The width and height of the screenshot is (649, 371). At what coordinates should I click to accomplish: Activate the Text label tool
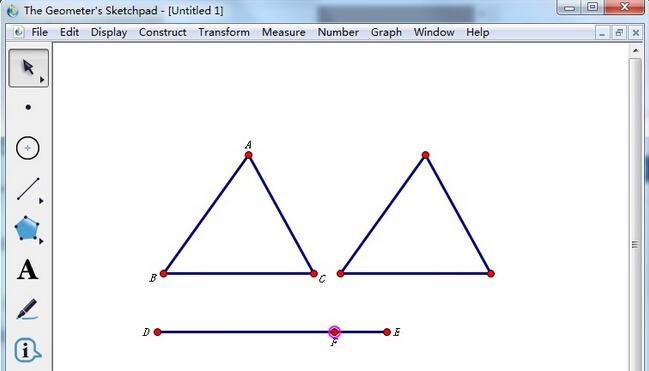[x=28, y=270]
